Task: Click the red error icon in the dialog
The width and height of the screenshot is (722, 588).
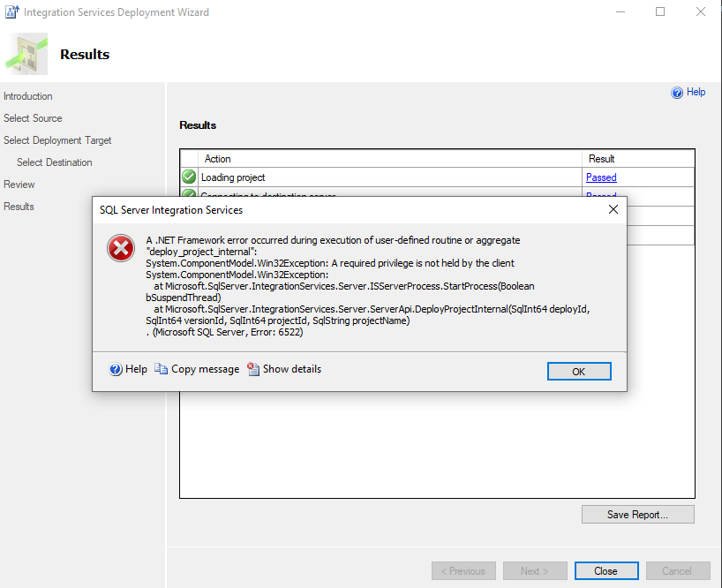Action: pyautogui.click(x=121, y=248)
